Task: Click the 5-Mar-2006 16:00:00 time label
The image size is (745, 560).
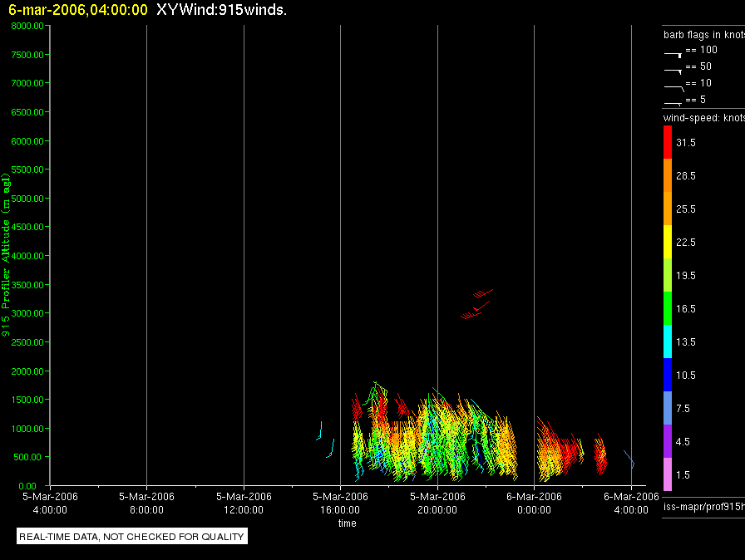Action: tap(340, 503)
